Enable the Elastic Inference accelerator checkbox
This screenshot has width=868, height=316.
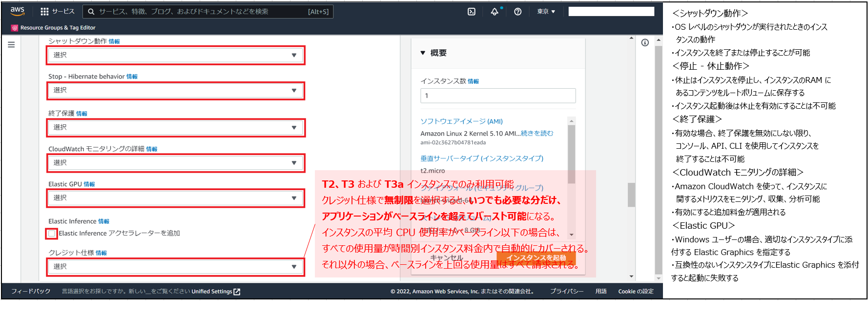coord(52,234)
